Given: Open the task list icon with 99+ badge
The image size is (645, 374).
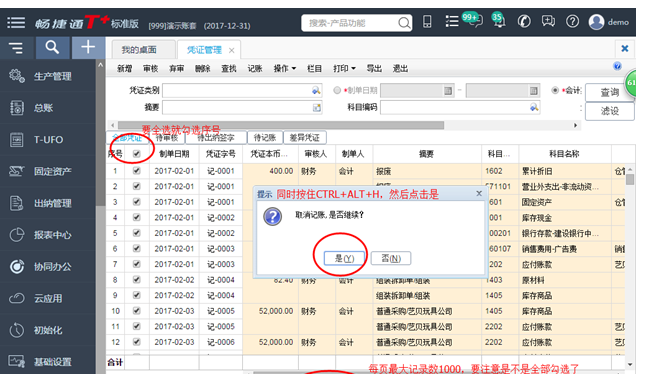Looking at the screenshot, I should [452, 21].
